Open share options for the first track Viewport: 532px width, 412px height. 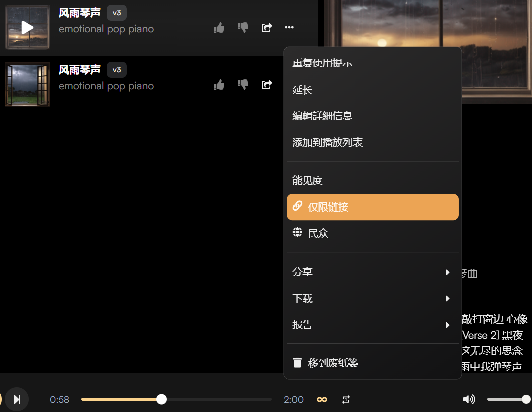pos(267,28)
